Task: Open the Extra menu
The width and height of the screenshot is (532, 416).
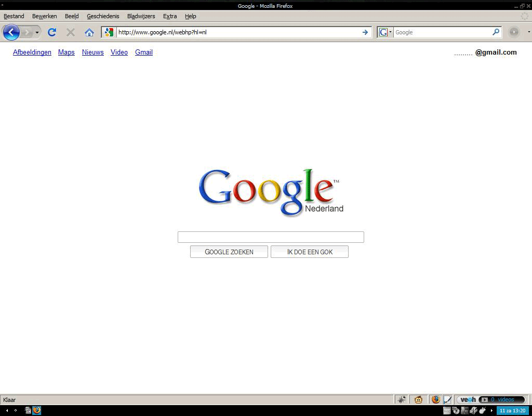Action: [x=170, y=16]
